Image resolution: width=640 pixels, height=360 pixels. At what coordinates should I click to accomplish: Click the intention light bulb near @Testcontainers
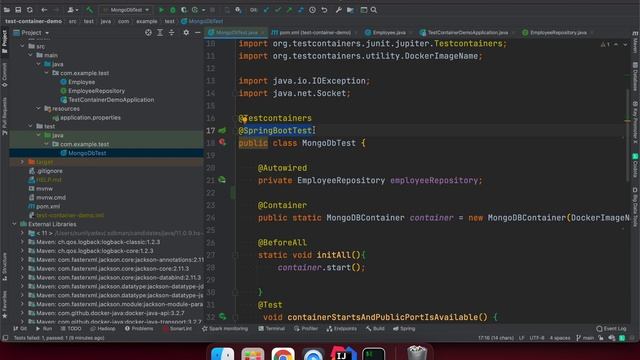(x=244, y=119)
